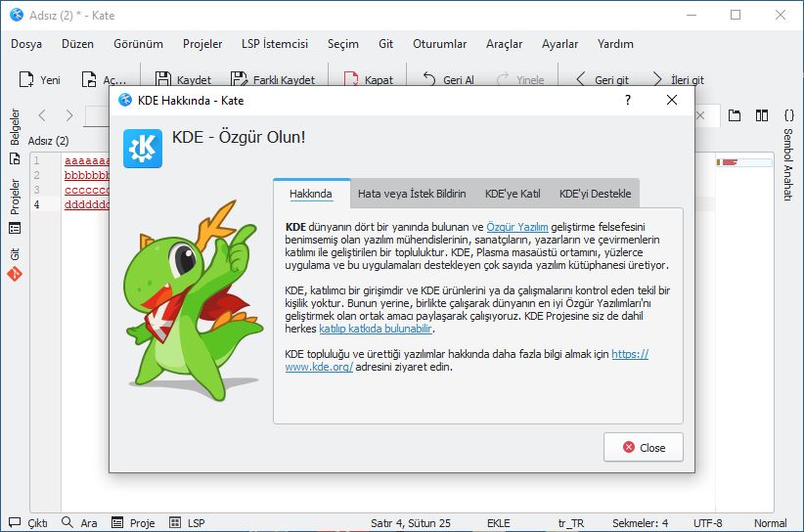
Task: Click the Aç (open file) toolbar icon
Action: 89,79
